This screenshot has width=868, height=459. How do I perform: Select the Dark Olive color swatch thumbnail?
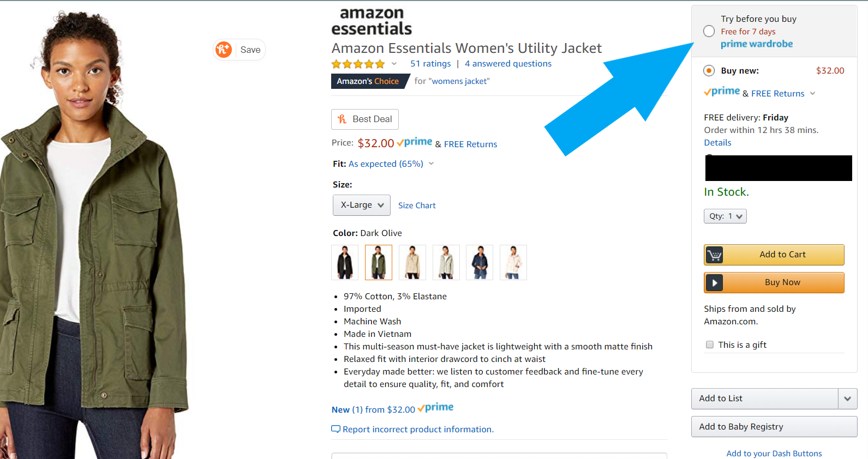[x=378, y=262]
